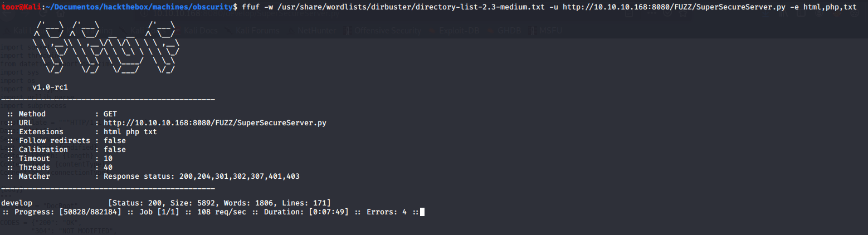Viewport: 868px width, 235px height.
Task: Click the URL value in ffuf config
Action: pos(214,123)
